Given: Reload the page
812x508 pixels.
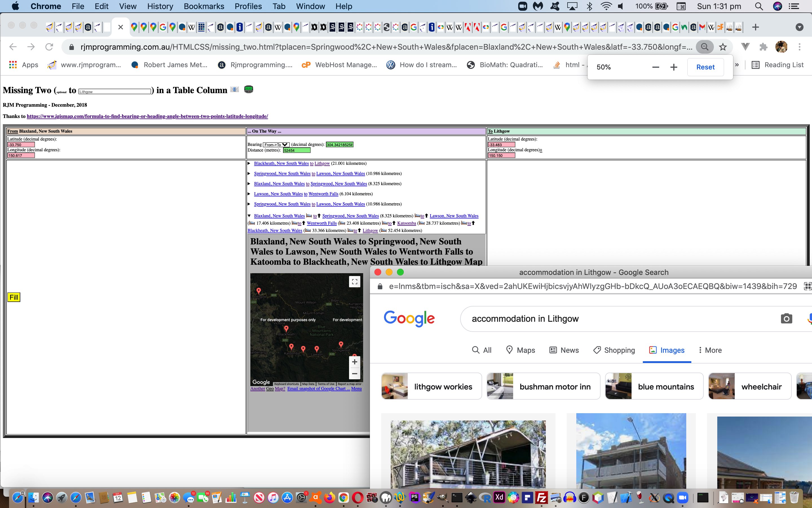Looking at the screenshot, I should 49,47.
